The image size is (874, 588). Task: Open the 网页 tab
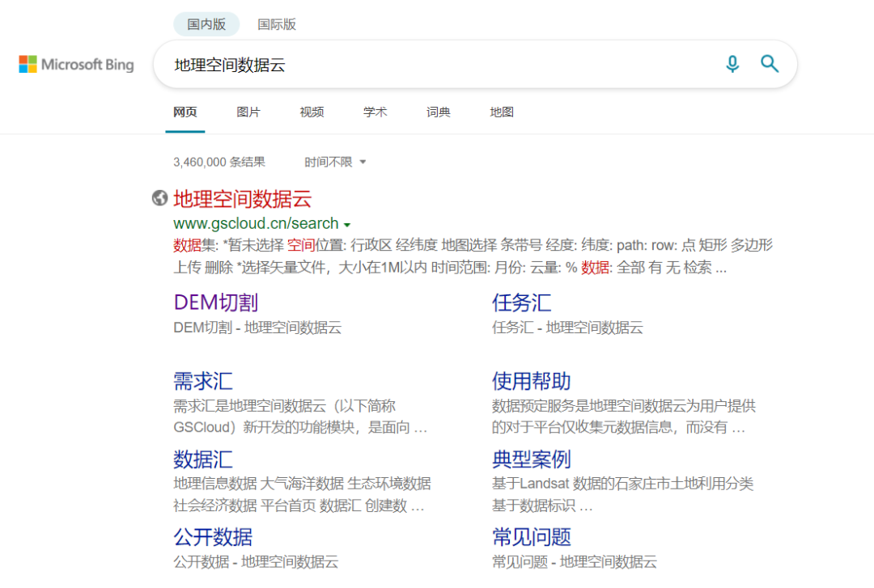[x=185, y=112]
